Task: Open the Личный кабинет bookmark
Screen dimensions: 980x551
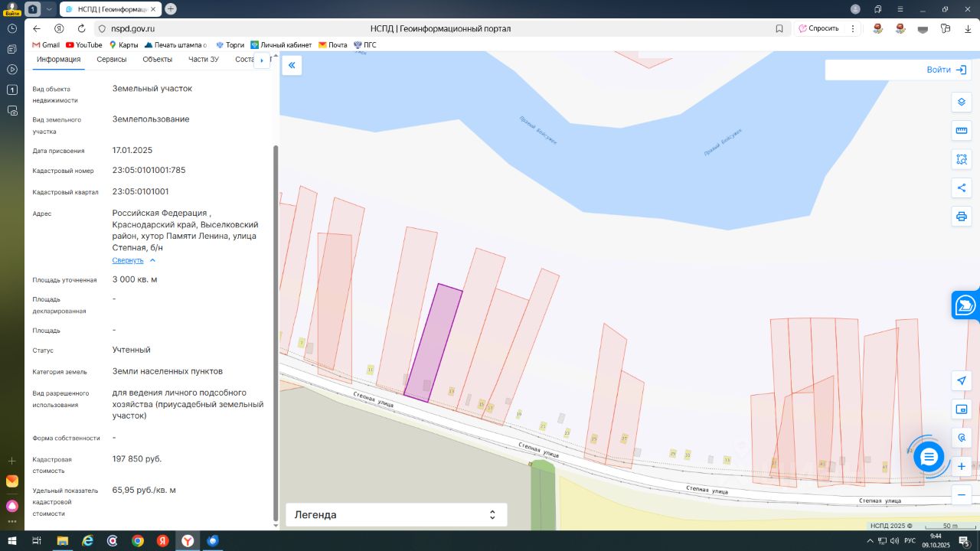Action: point(281,45)
